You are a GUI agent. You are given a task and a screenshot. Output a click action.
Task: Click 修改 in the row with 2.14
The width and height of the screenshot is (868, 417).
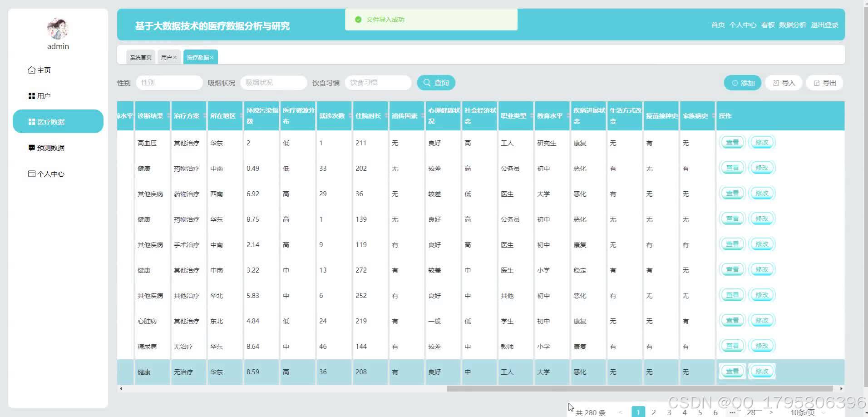[762, 244]
